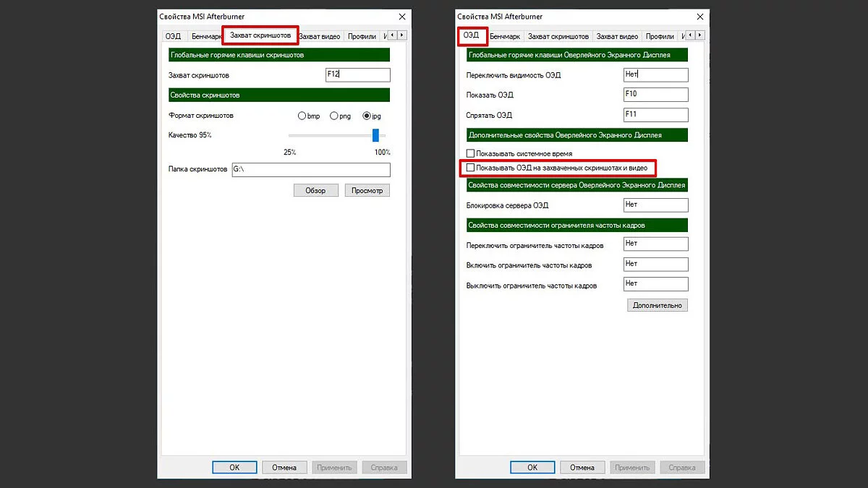Screen dimensions: 868x488
Task: Click the Обзор button
Action: click(x=316, y=190)
